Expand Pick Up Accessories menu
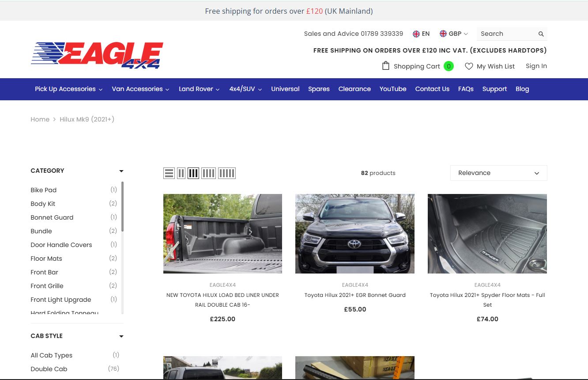This screenshot has width=588, height=380. point(69,89)
